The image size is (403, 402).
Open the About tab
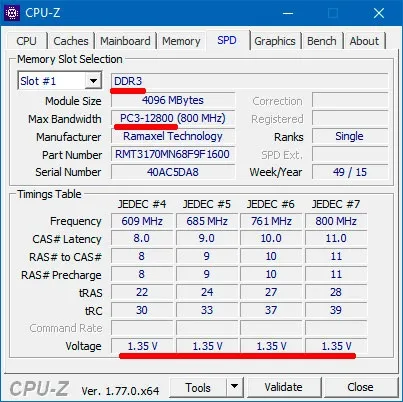coord(364,41)
